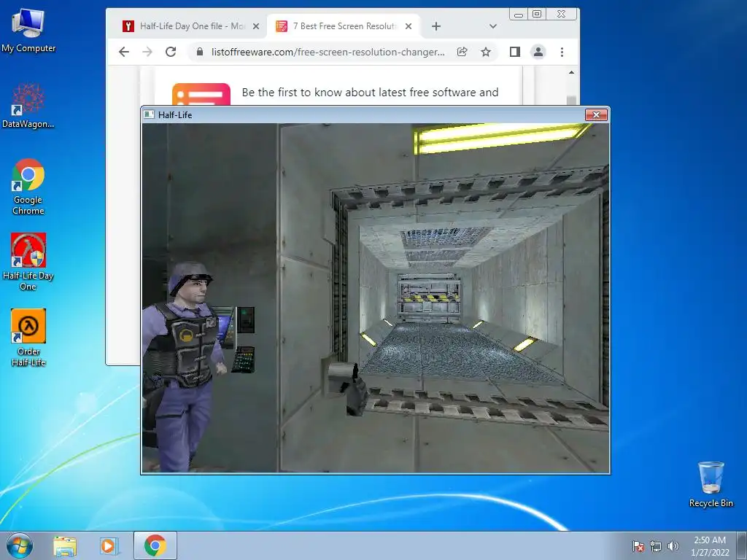Close the 7 Best Free Screen Resolution tab
The height and width of the screenshot is (560, 747).
409,26
